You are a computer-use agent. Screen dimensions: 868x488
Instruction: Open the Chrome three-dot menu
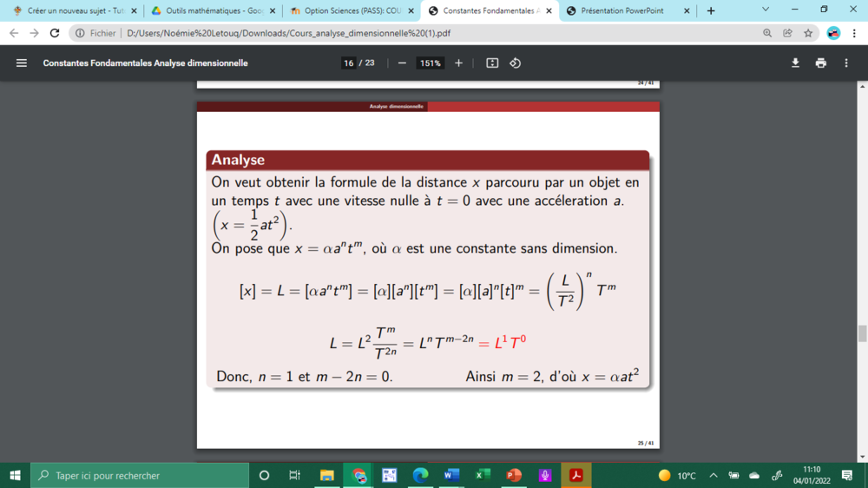tap(855, 33)
